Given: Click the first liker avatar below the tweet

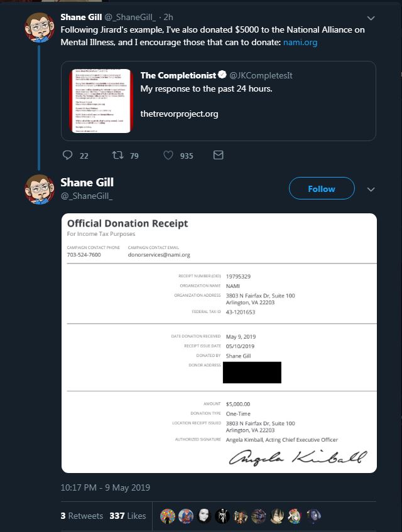Looking at the screenshot, I should [x=167, y=516].
